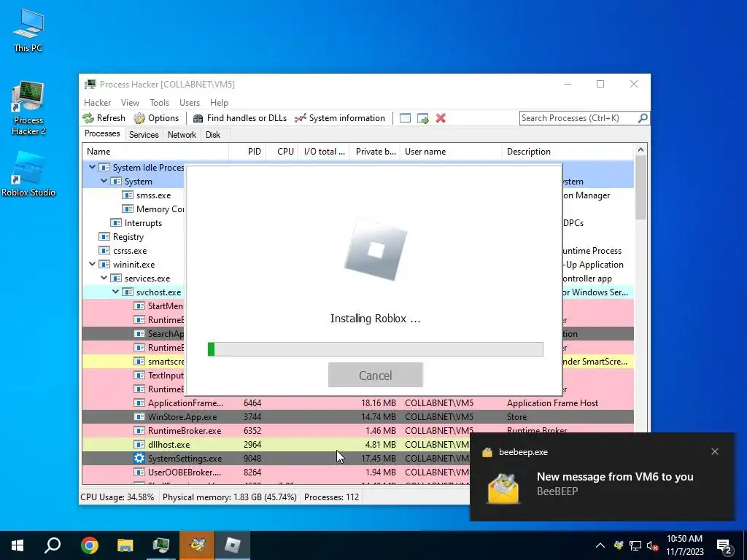Image resolution: width=747 pixels, height=560 pixels.
Task: Click the Roblox Studio desktop shortcut
Action: pyautogui.click(x=28, y=174)
